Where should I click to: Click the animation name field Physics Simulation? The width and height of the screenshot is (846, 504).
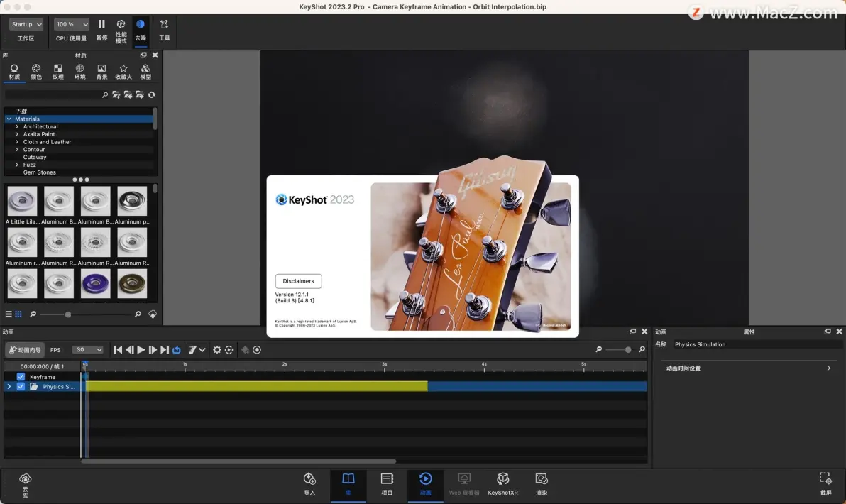pyautogui.click(x=757, y=344)
